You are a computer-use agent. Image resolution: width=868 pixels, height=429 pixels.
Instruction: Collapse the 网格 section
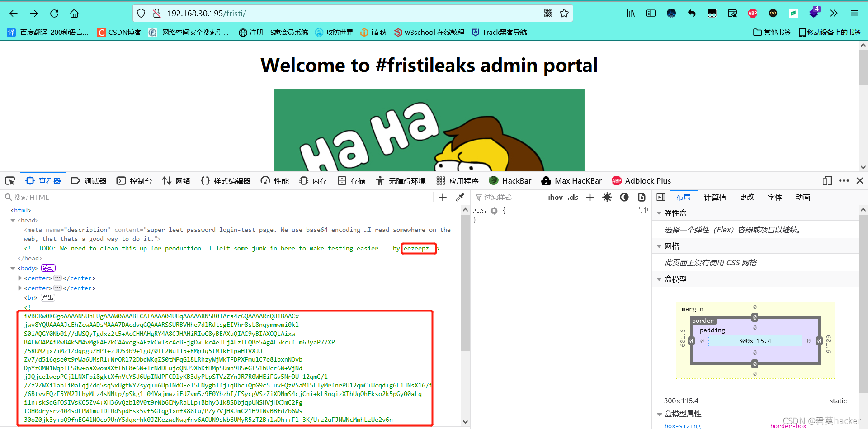click(659, 246)
